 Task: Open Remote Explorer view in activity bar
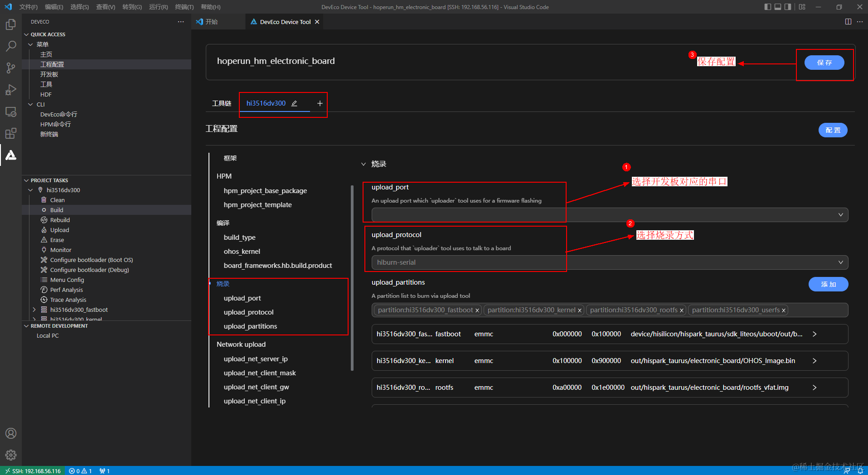tap(11, 111)
